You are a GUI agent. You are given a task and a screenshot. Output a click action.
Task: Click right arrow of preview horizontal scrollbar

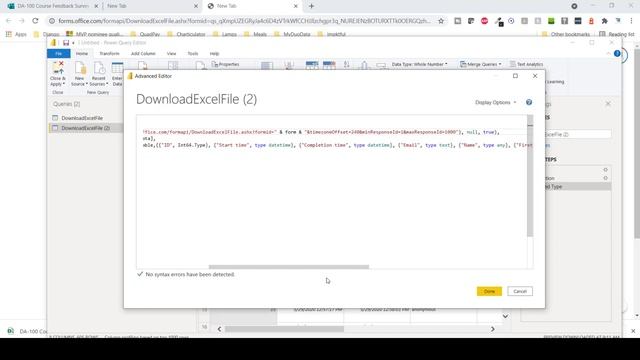pyautogui.click(x=493, y=329)
